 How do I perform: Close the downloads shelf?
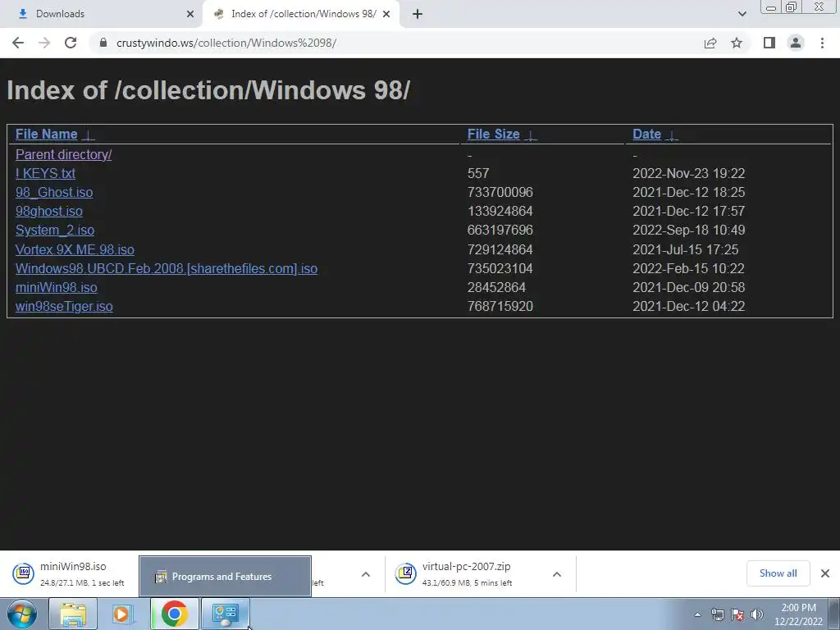tap(825, 573)
